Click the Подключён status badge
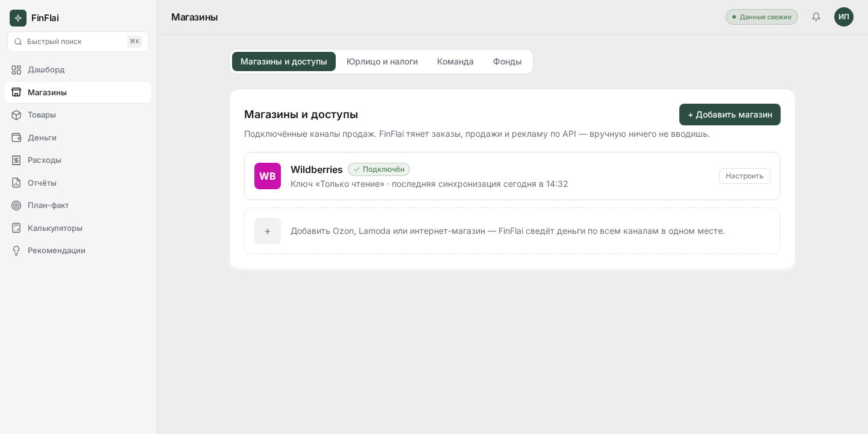The height and width of the screenshot is (434, 868). pyautogui.click(x=379, y=169)
